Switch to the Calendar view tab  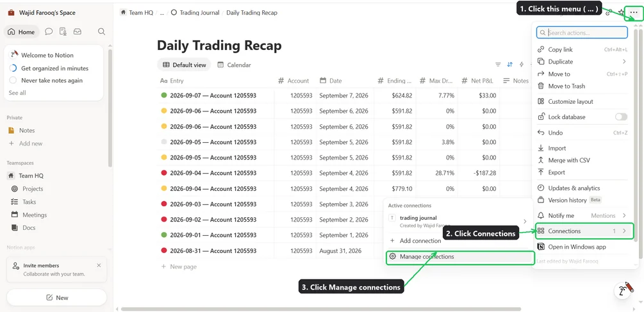235,65
